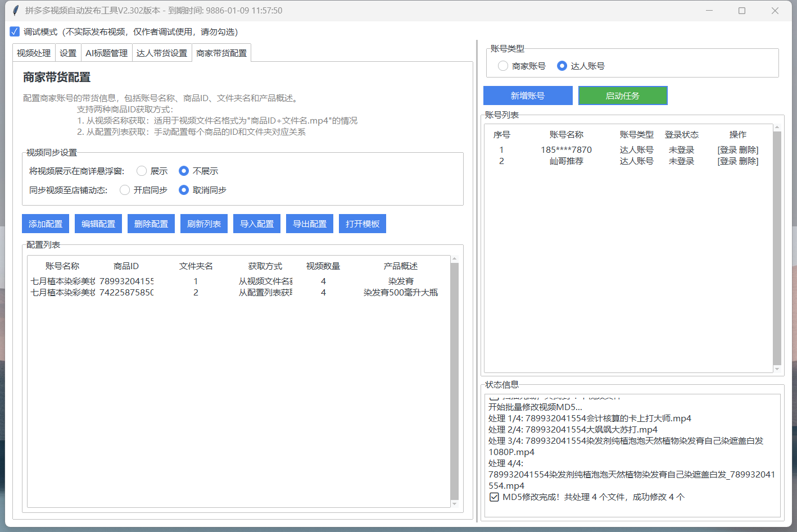797x532 pixels.
Task: Minimize the window
Action: click(x=709, y=11)
